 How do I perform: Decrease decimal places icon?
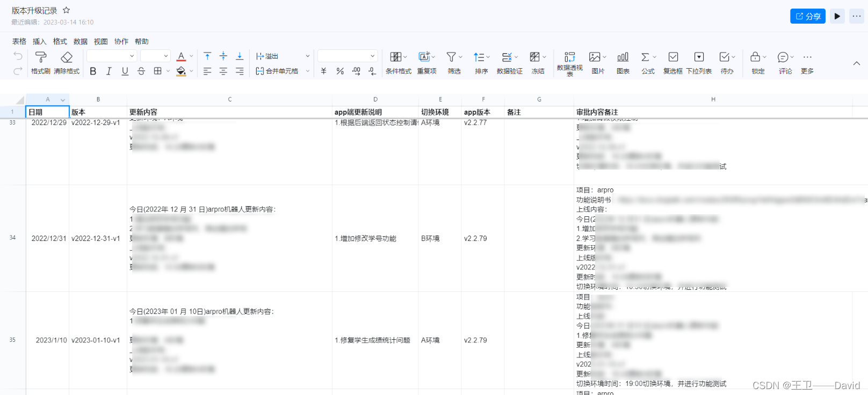click(x=372, y=71)
